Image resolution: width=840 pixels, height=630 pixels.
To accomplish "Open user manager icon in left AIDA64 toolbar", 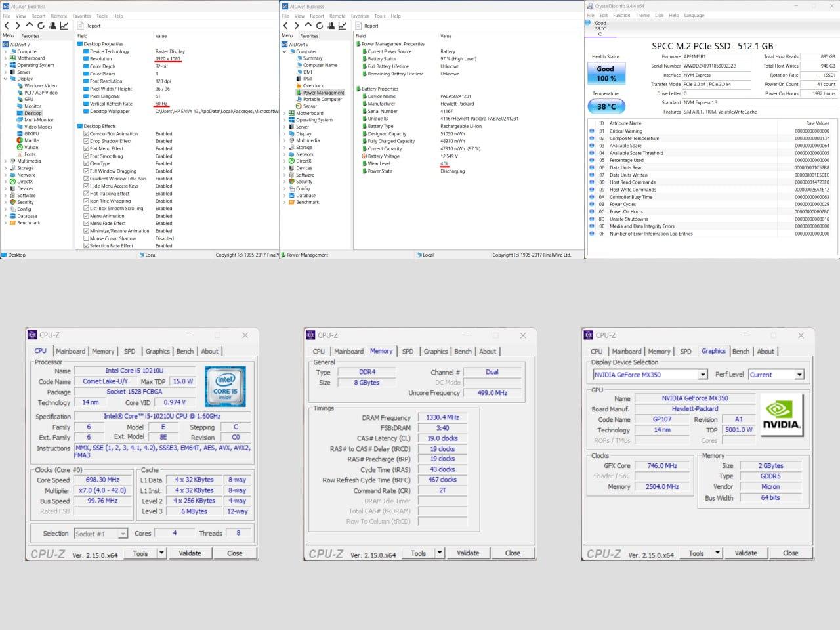I will point(52,26).
